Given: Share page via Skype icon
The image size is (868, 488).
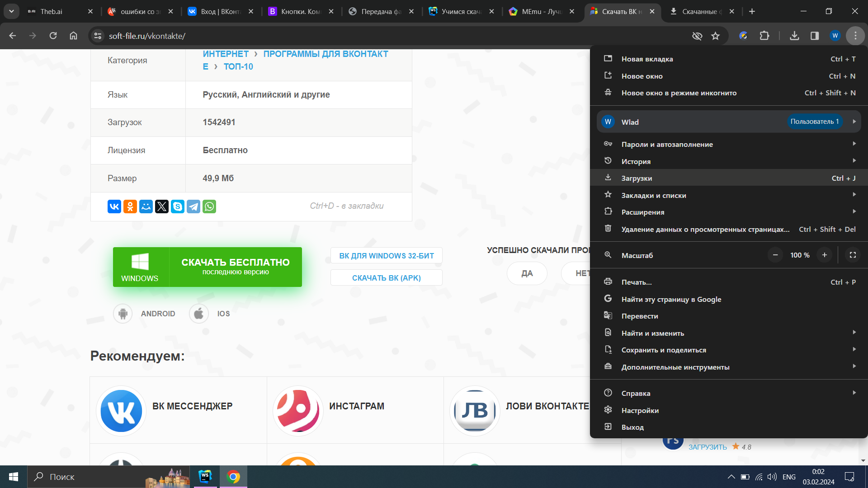Looking at the screenshot, I should click(x=178, y=206).
